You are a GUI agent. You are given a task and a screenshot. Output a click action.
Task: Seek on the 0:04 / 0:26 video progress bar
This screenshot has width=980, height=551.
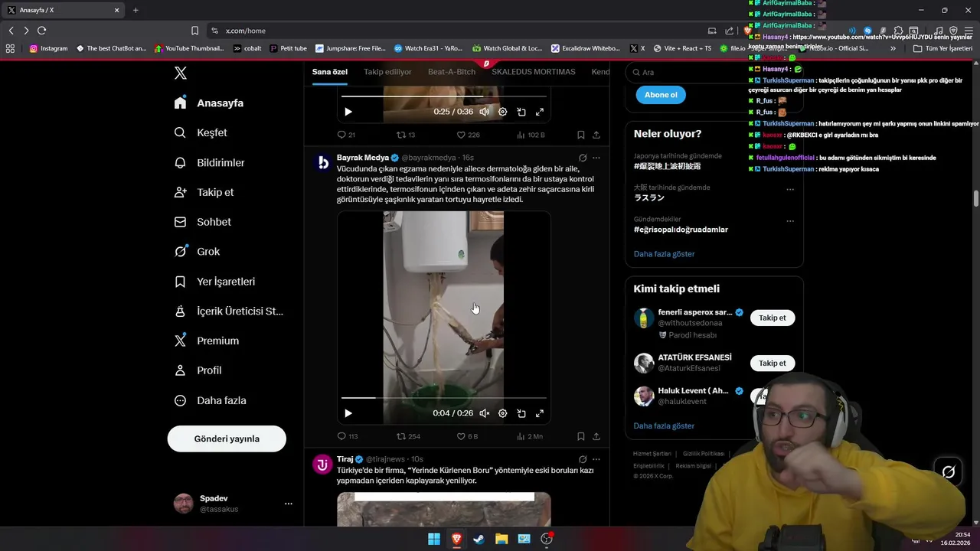coord(444,398)
